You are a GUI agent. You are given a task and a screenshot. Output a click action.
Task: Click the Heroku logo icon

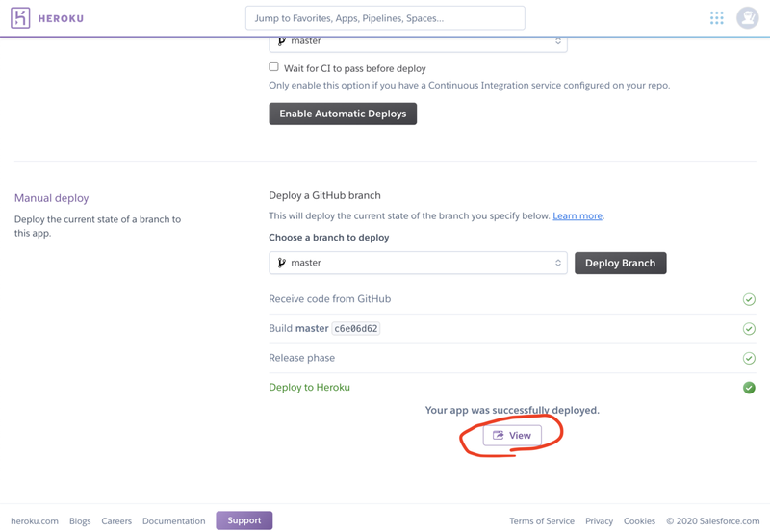(20, 18)
